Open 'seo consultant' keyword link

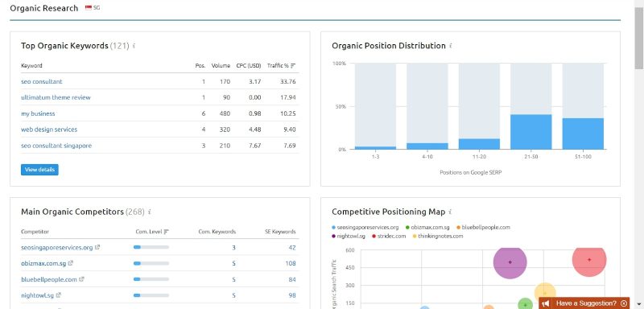(x=42, y=81)
